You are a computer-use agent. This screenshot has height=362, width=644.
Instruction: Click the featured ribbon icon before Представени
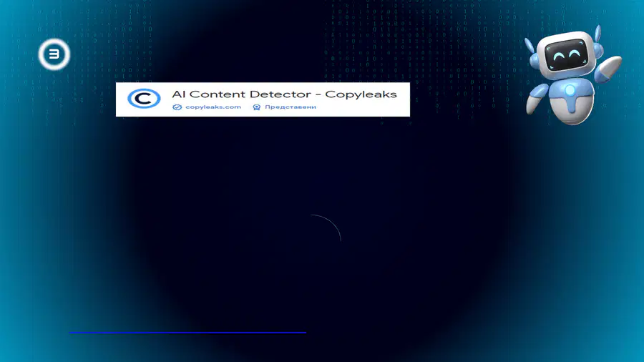point(257,107)
